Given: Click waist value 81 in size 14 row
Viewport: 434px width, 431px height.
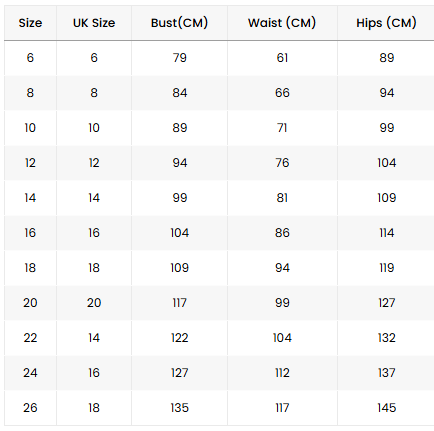Looking at the screenshot, I should click(x=282, y=198).
